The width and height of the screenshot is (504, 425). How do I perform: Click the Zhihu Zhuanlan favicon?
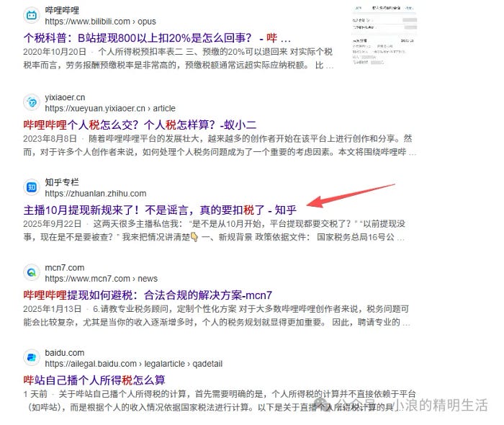point(32,187)
